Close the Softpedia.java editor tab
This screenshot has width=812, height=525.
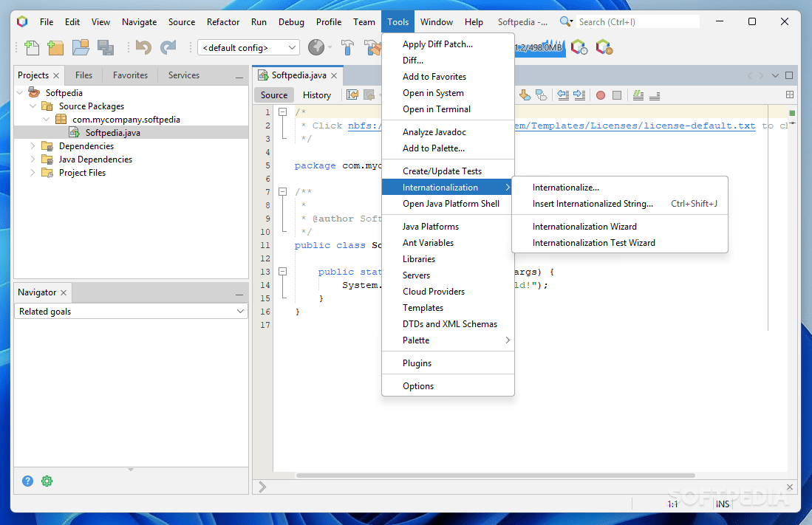point(334,75)
